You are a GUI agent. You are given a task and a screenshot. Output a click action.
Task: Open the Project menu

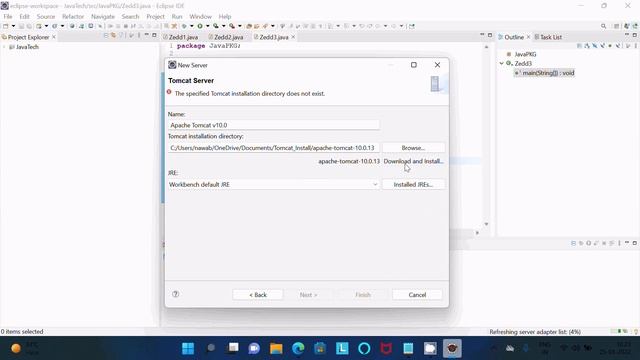point(156,16)
